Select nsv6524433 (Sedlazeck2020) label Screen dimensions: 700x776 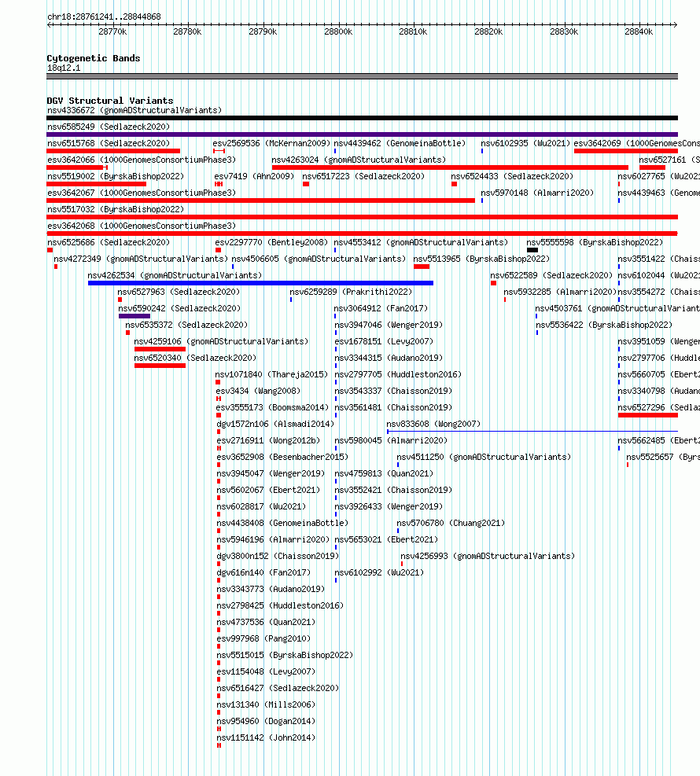[x=512, y=177]
